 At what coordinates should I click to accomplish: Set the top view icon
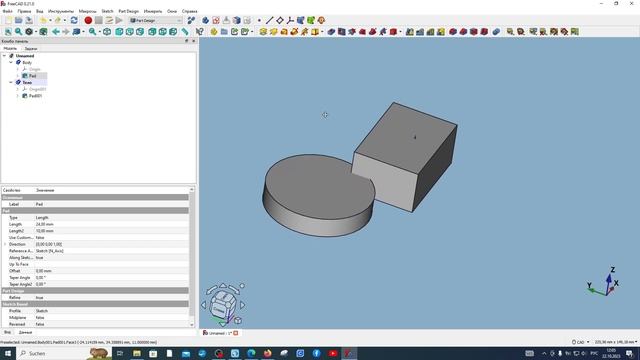tap(130, 31)
